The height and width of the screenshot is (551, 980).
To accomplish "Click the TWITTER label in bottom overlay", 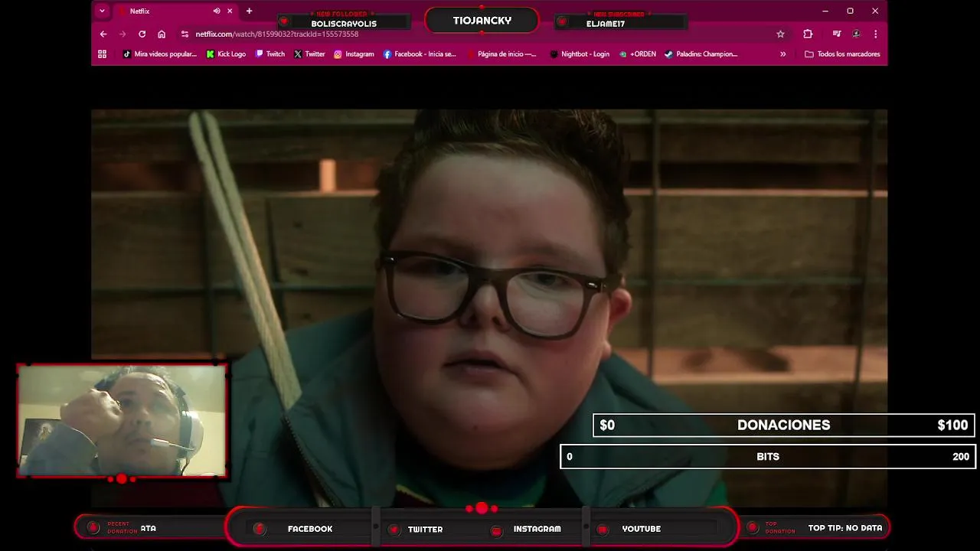I will tap(425, 529).
